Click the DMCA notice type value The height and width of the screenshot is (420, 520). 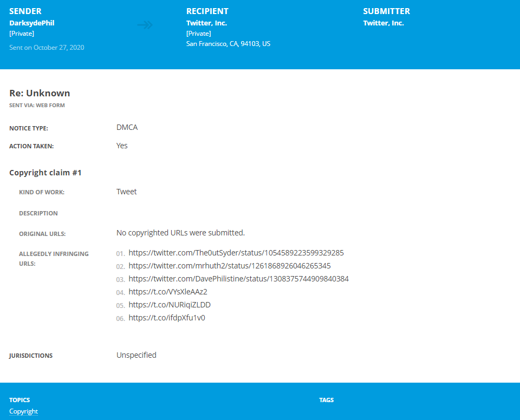(x=127, y=127)
